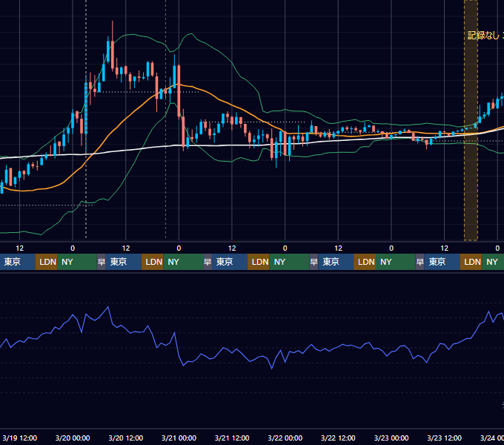Click the 3/22 00:00 date label
Image resolution: width=504 pixels, height=445 pixels.
click(285, 438)
